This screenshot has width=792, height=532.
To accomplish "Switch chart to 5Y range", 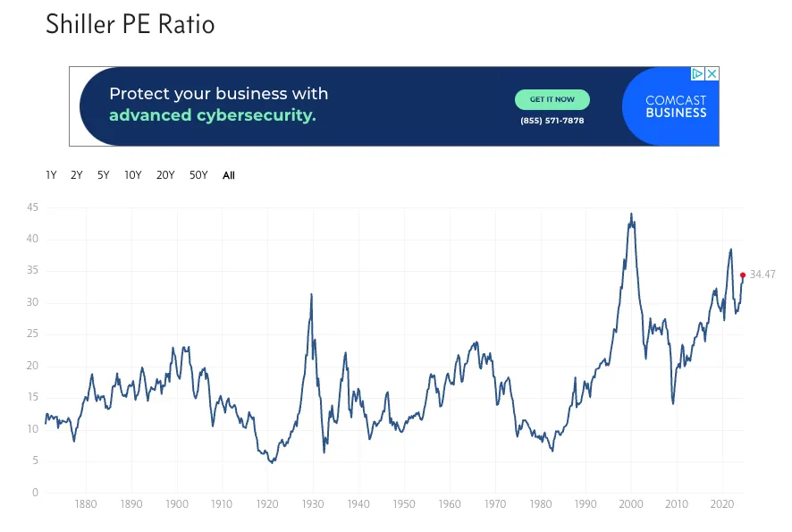I will (x=103, y=175).
